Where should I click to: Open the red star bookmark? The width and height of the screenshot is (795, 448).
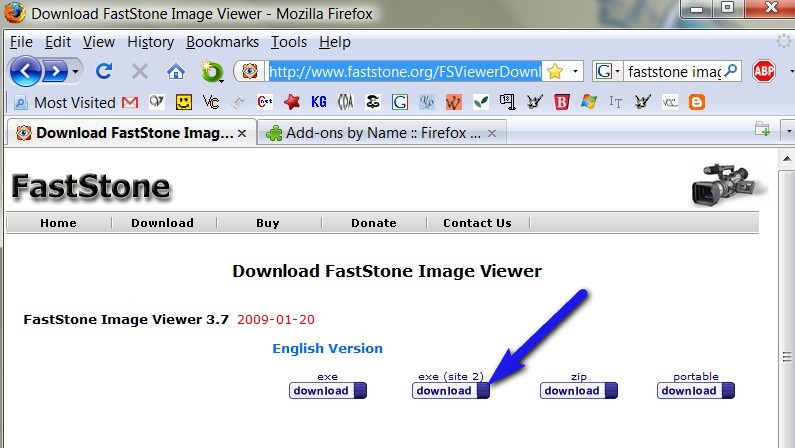(x=292, y=102)
